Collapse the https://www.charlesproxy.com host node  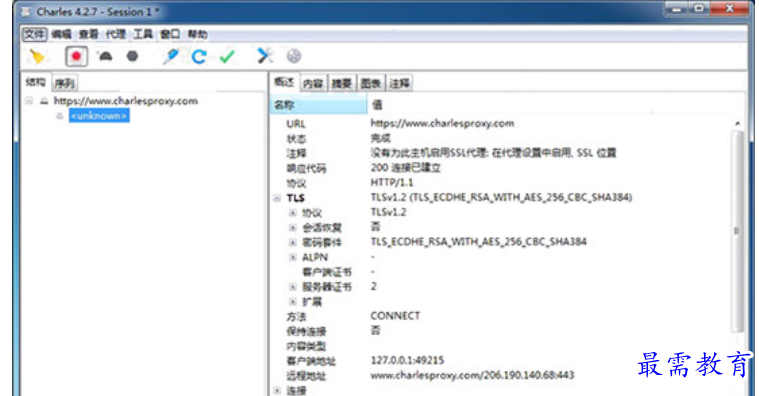tap(29, 101)
